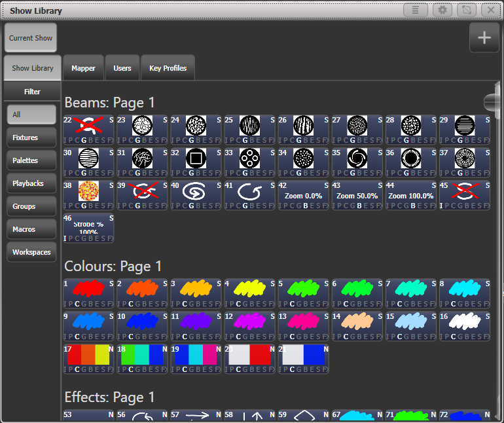Viewport: 504px width, 423px height.
Task: Select the circular arrow palette 41
Action: [250, 194]
